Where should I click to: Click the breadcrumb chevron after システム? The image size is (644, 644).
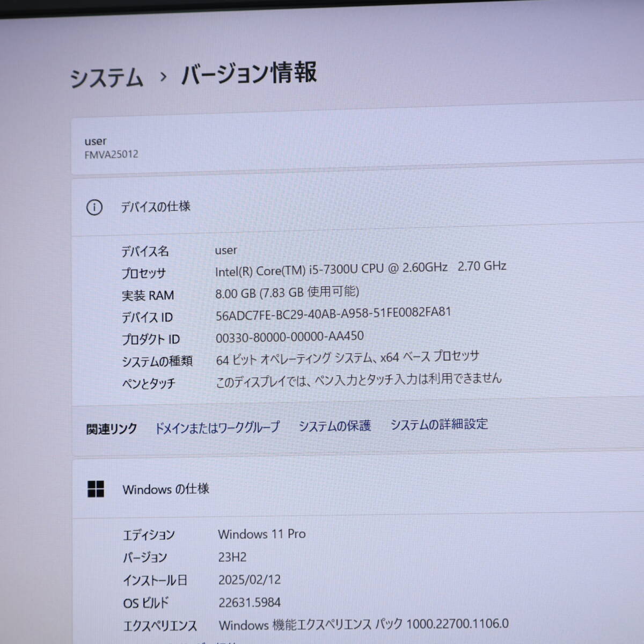(163, 77)
